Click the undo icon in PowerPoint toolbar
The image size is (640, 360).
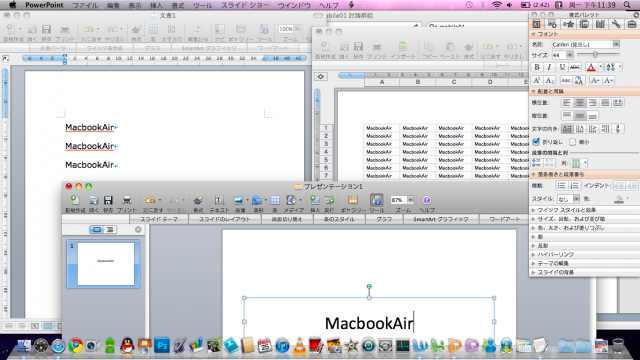(x=151, y=200)
